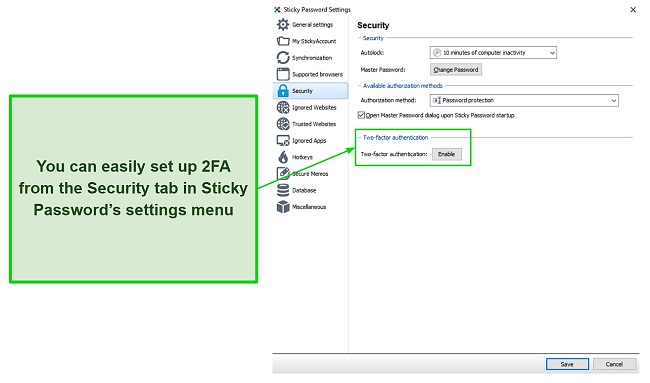Click the My StickyAccount folder icon
The width and height of the screenshot is (650, 383).
283,41
